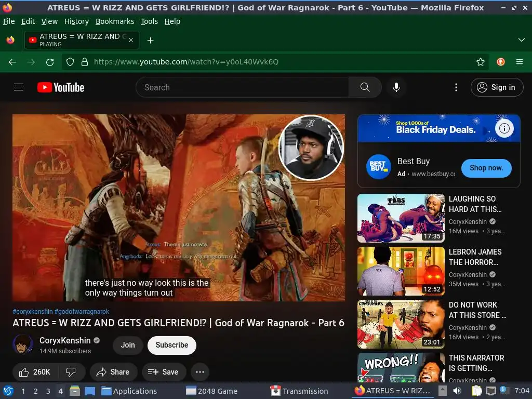
Task: Open DO NOT WORK AT THIS STORE thumbnail
Action: [x=401, y=324]
